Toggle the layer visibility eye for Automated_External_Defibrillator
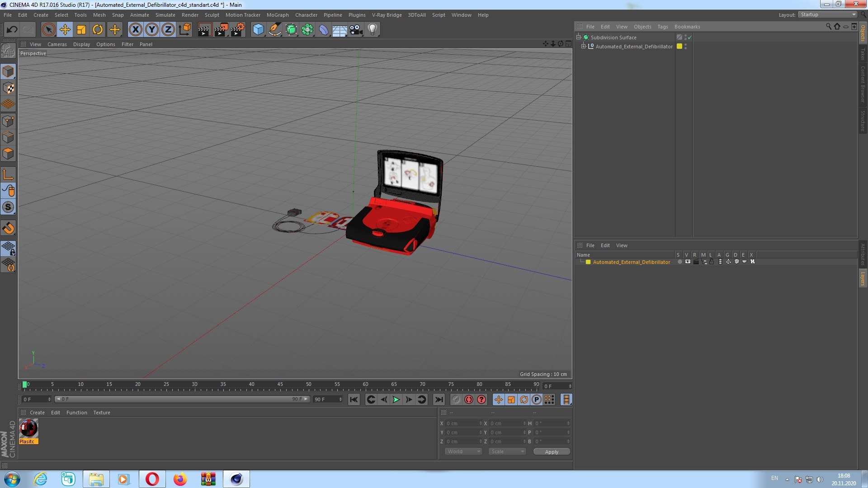The width and height of the screenshot is (868, 488). [688, 262]
